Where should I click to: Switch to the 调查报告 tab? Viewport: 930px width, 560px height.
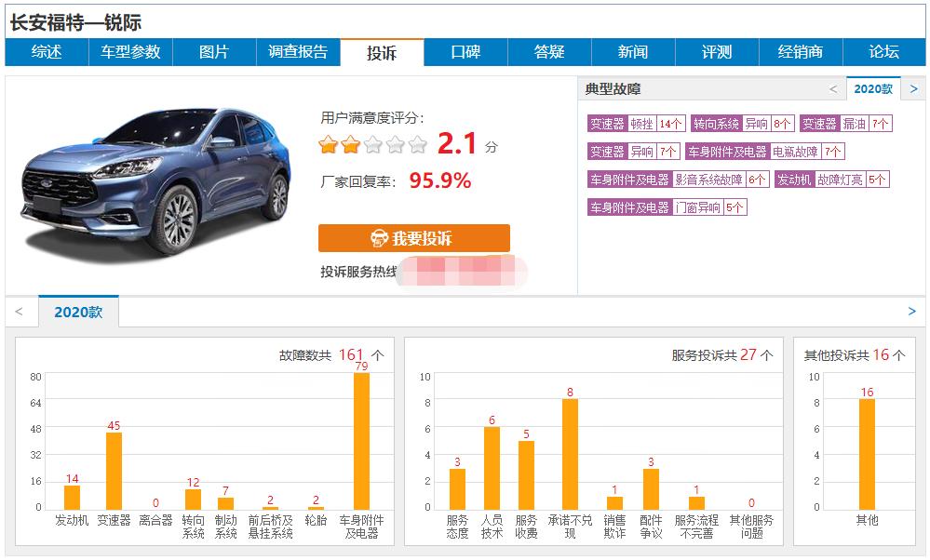point(298,52)
